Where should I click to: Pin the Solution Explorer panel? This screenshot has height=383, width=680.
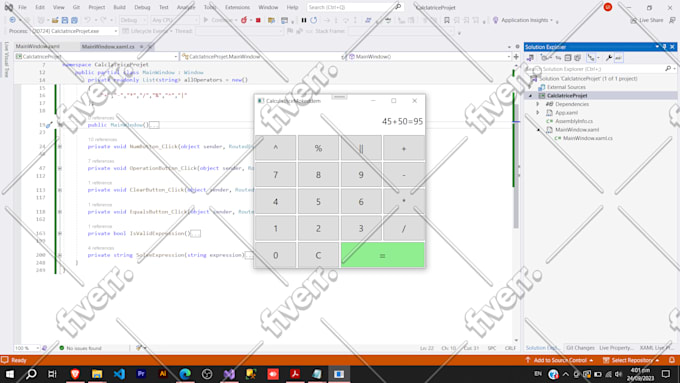click(664, 47)
